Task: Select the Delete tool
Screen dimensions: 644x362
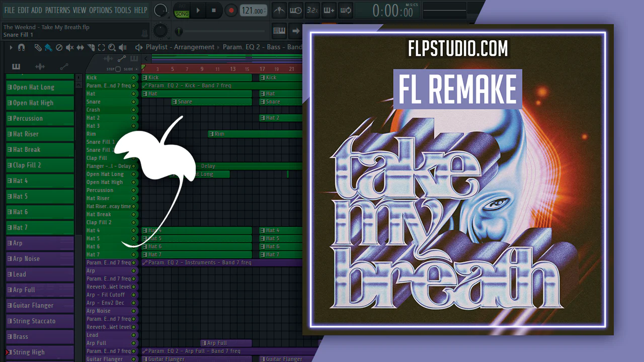Action: (x=59, y=47)
